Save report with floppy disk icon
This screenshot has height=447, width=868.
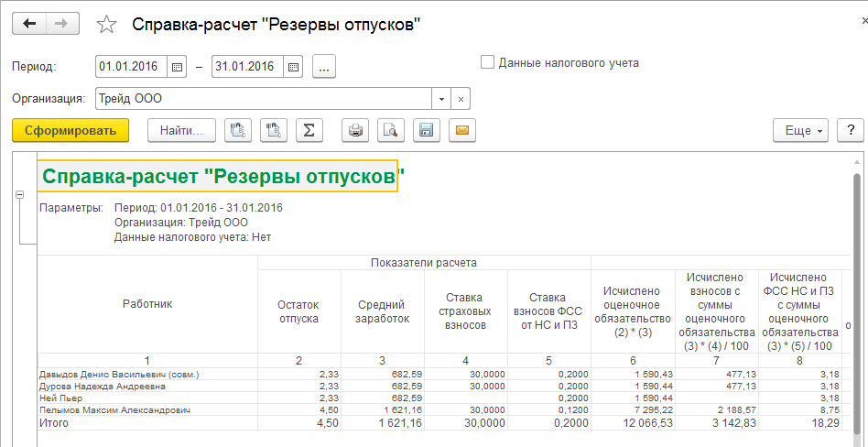click(427, 131)
